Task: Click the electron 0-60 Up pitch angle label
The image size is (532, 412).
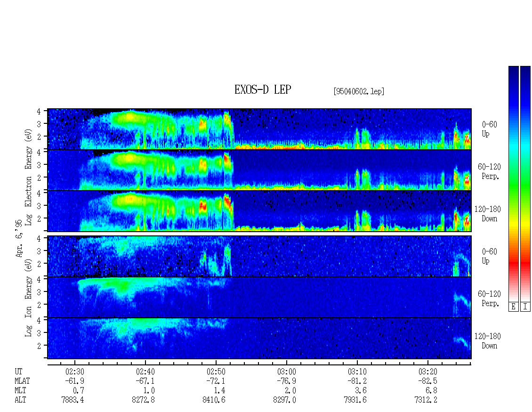Action: [489, 129]
